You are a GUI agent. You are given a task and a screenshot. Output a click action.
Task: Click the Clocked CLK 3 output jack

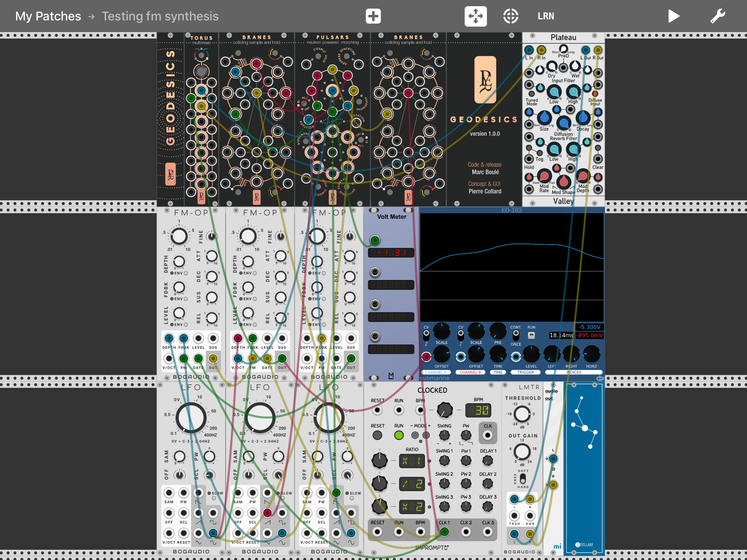pyautogui.click(x=488, y=532)
